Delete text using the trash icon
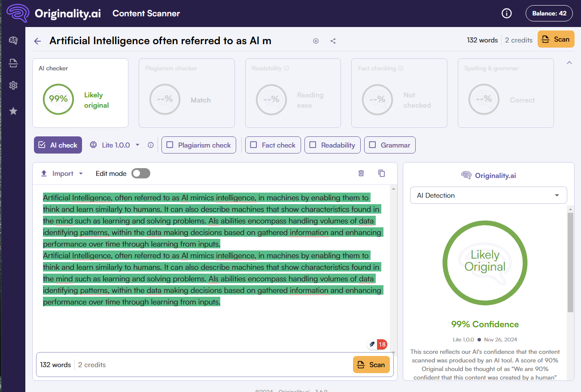This screenshot has height=392, width=581. click(361, 173)
